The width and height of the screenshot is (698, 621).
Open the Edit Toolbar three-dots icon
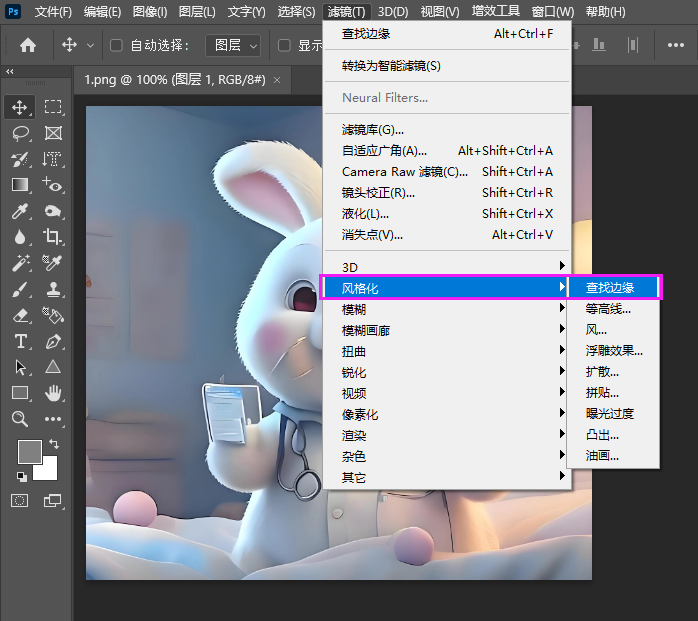[x=53, y=419]
